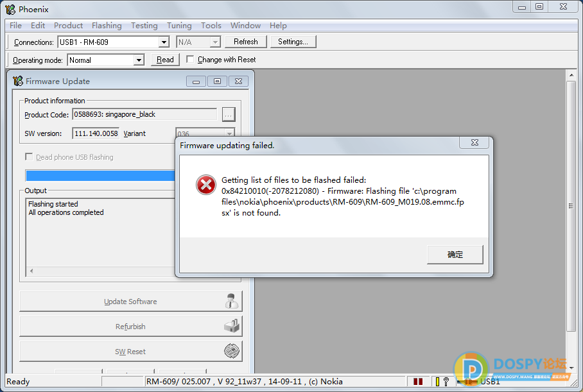The image size is (583, 392).
Task: Open connection Settings...
Action: (293, 42)
